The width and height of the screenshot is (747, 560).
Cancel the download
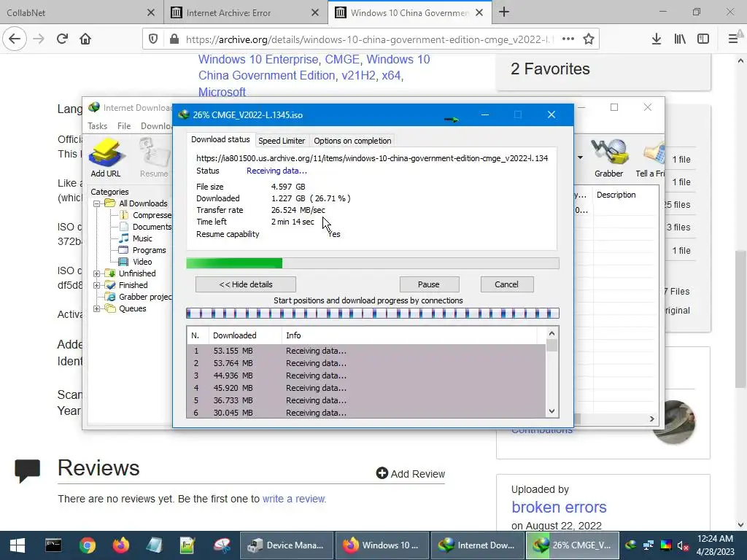pos(506,284)
